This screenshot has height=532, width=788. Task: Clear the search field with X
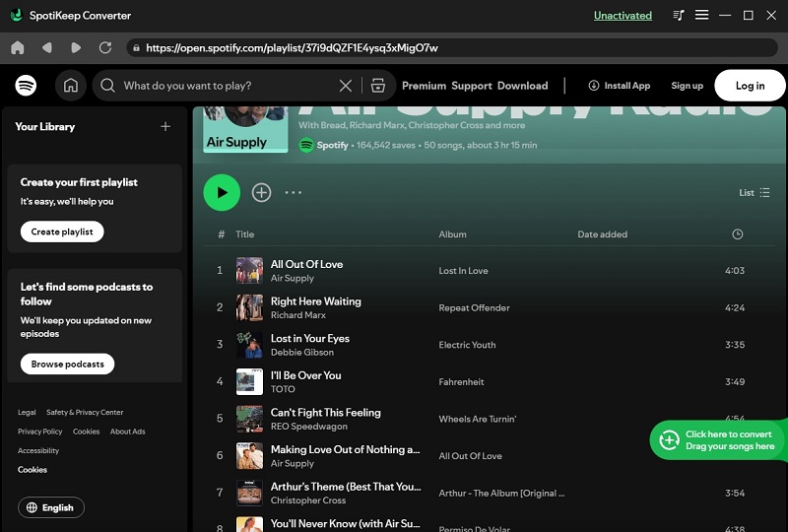click(346, 86)
